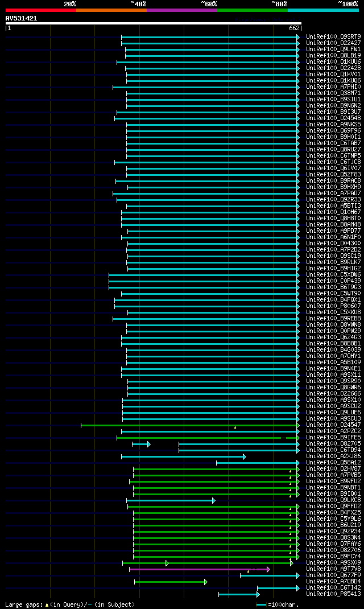Screen dimensions: 364x609
Task: Select UniRef100_C6TI42 label
Action: coord(333,587)
